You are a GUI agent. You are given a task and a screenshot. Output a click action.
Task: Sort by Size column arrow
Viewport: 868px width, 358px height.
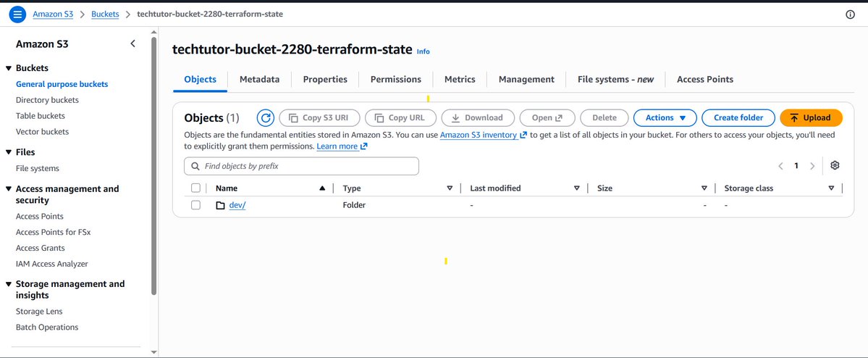pyautogui.click(x=704, y=188)
